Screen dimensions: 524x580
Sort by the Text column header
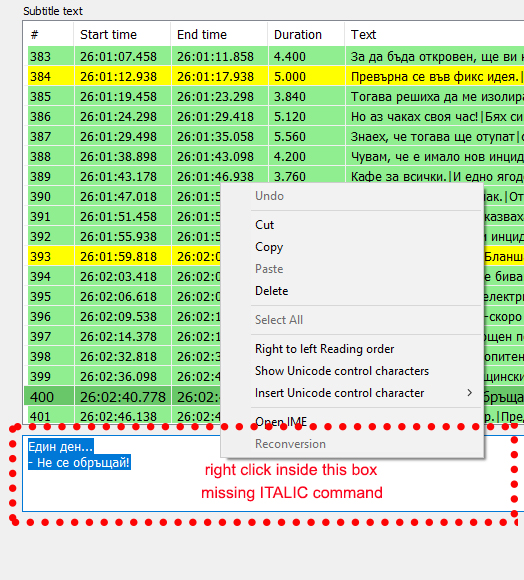click(x=434, y=34)
